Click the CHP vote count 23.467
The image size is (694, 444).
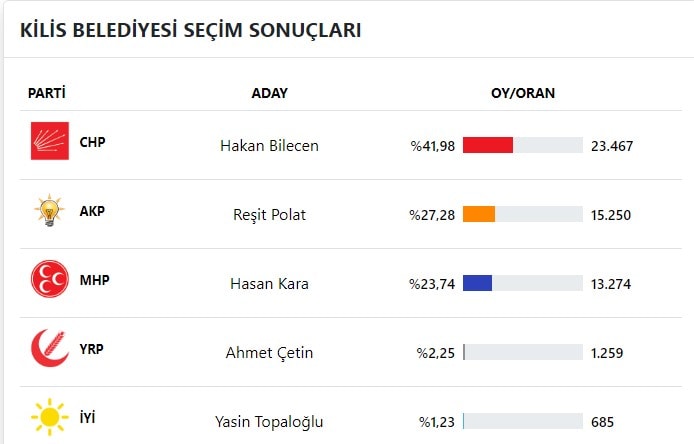pyautogui.click(x=612, y=146)
